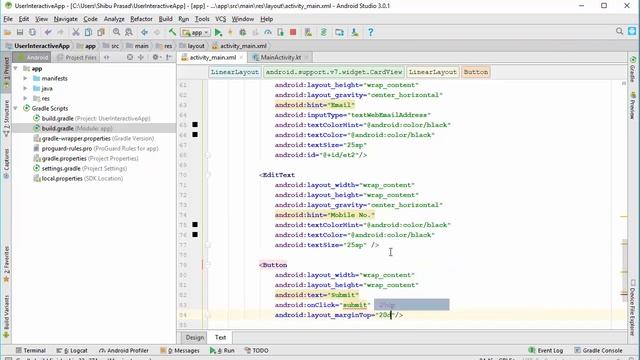640x360 pixels.
Task: Select proguard-rules.pro file
Action: click(96, 148)
